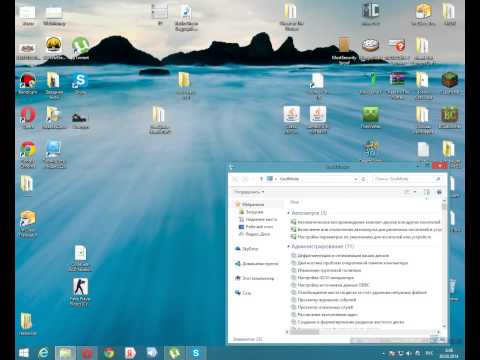Open Chrome from the taskbar
Viewport: 480px width, 360px height.
click(x=109, y=353)
